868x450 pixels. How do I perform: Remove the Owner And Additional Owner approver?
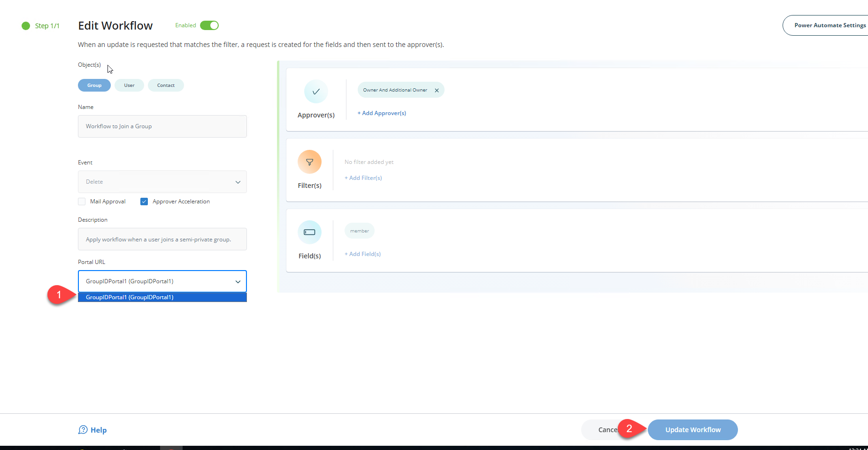pos(437,90)
